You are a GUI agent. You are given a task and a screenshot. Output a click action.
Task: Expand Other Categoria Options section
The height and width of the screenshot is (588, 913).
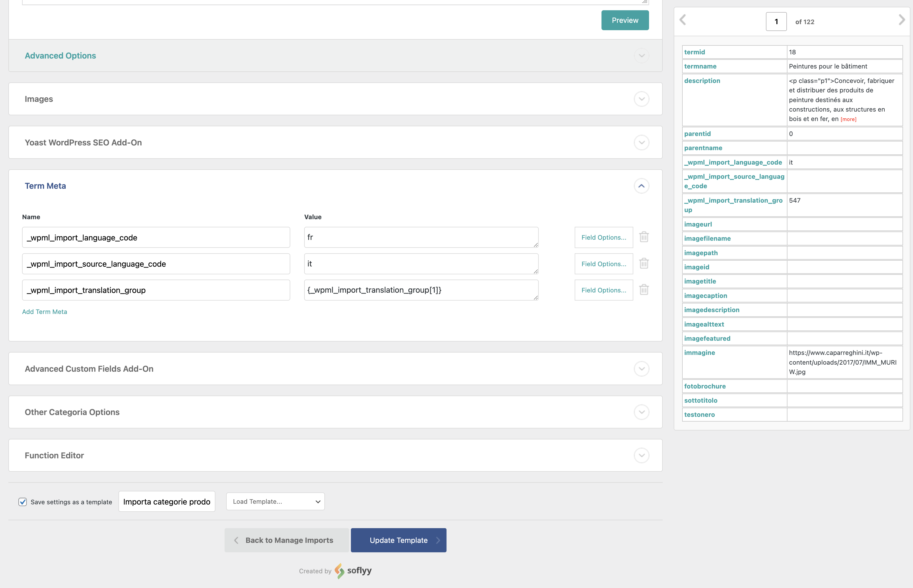click(641, 412)
